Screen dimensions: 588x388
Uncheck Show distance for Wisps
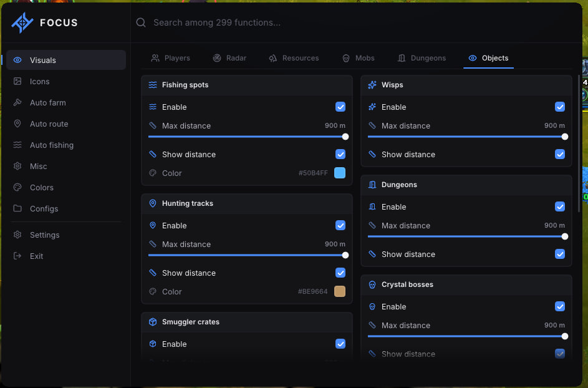[x=559, y=154]
